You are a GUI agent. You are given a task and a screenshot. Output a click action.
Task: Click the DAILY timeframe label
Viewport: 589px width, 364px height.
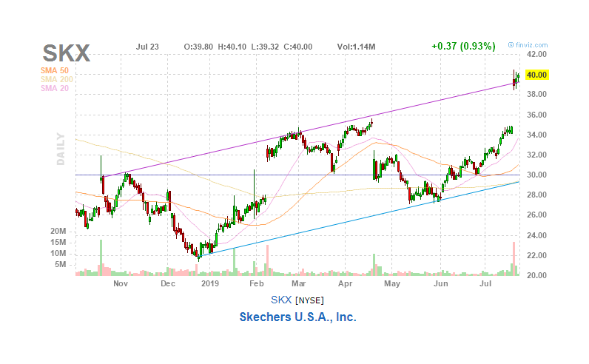[x=61, y=149]
